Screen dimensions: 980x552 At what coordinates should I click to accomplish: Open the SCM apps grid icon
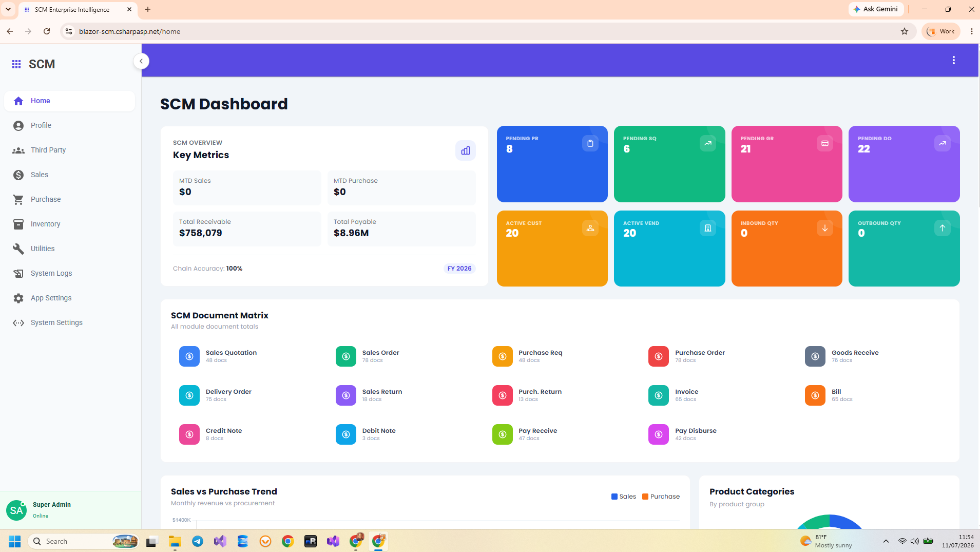pyautogui.click(x=16, y=64)
